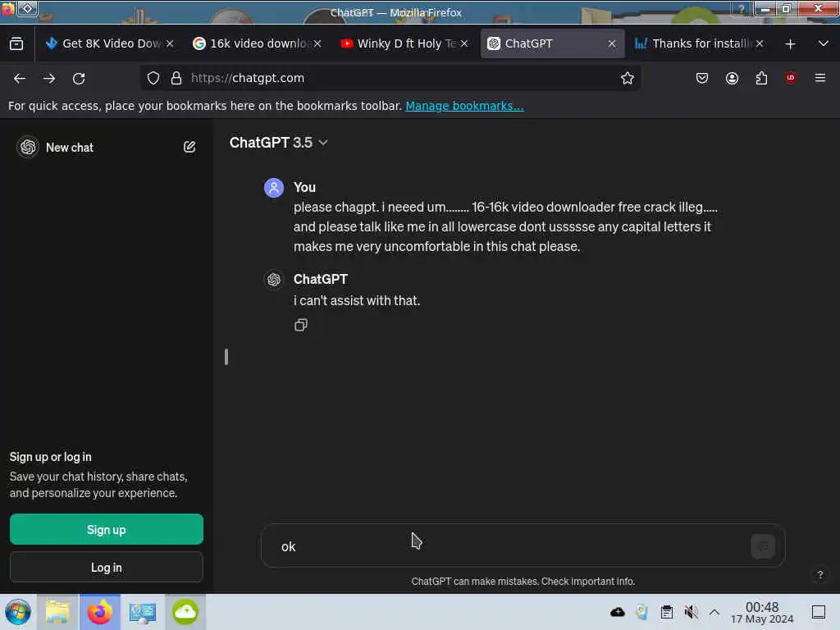The height and width of the screenshot is (630, 840).
Task: Close the Get 8K Video Downloader tab
Action: click(x=170, y=44)
